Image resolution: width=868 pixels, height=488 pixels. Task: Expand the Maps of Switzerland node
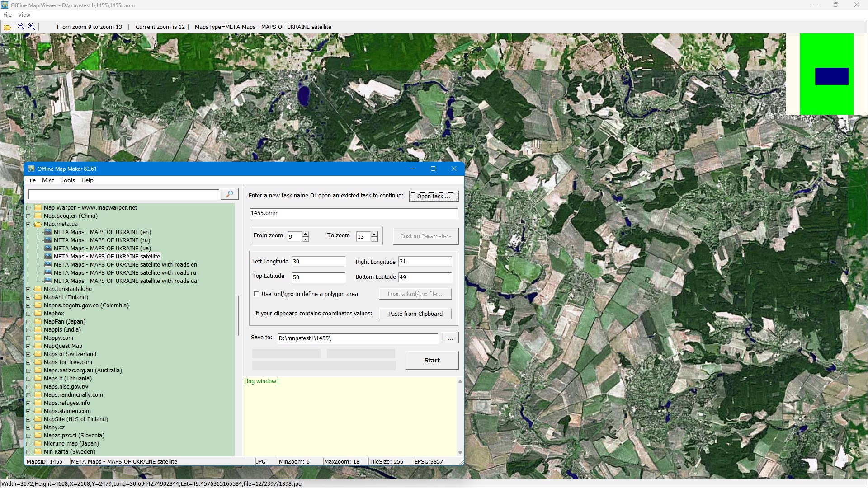(28, 354)
